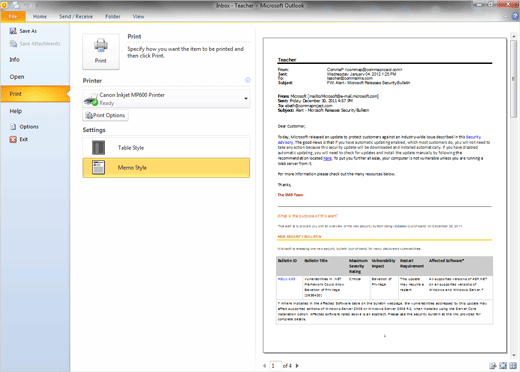Minimize the ribbon using the caret icon
520x372 pixels.
coord(506,16)
